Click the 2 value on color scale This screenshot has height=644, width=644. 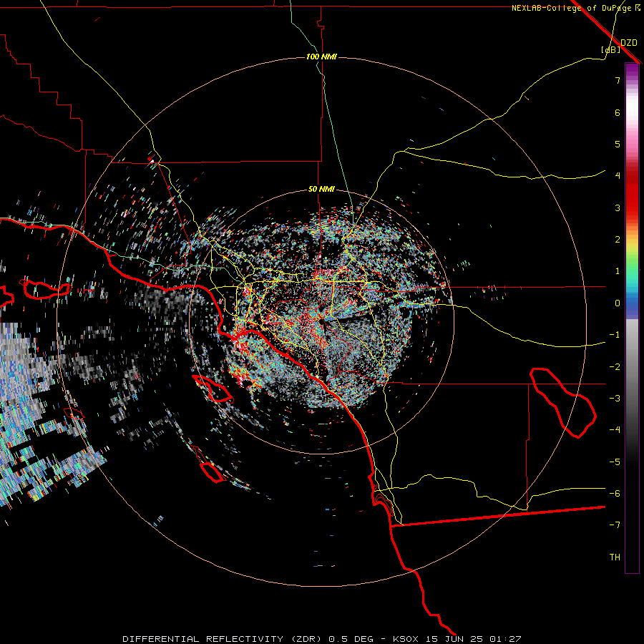pyautogui.click(x=618, y=240)
